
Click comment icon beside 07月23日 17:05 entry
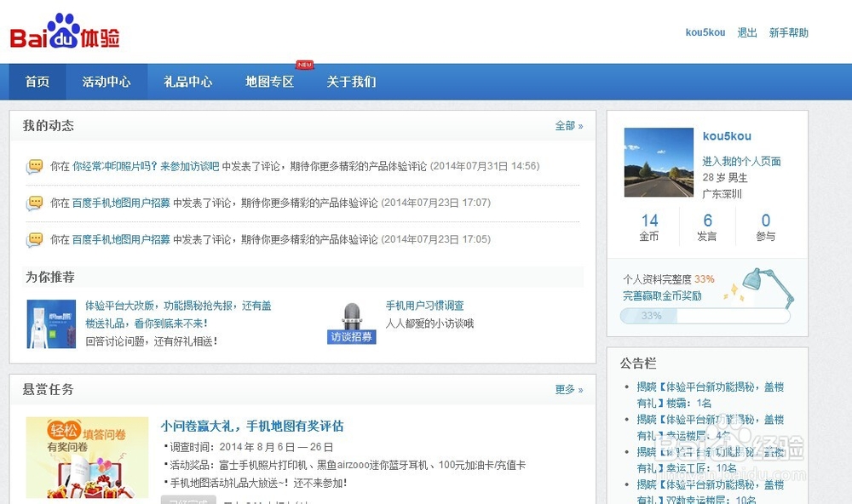pyautogui.click(x=35, y=239)
